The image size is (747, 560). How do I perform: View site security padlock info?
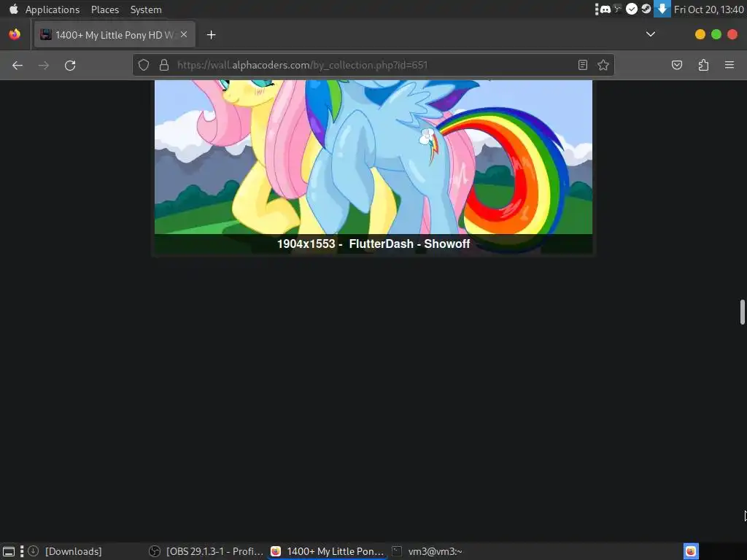(164, 65)
